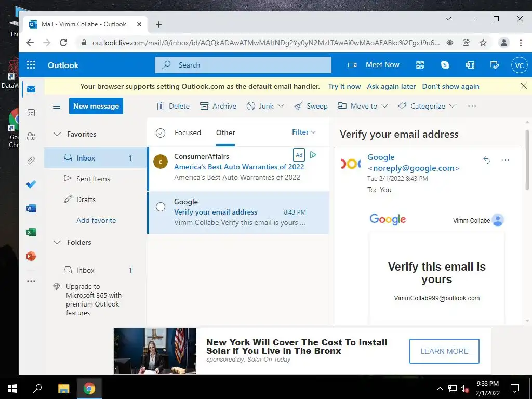Toggle select all messages circle
This screenshot has width=532, height=399.
(x=161, y=132)
